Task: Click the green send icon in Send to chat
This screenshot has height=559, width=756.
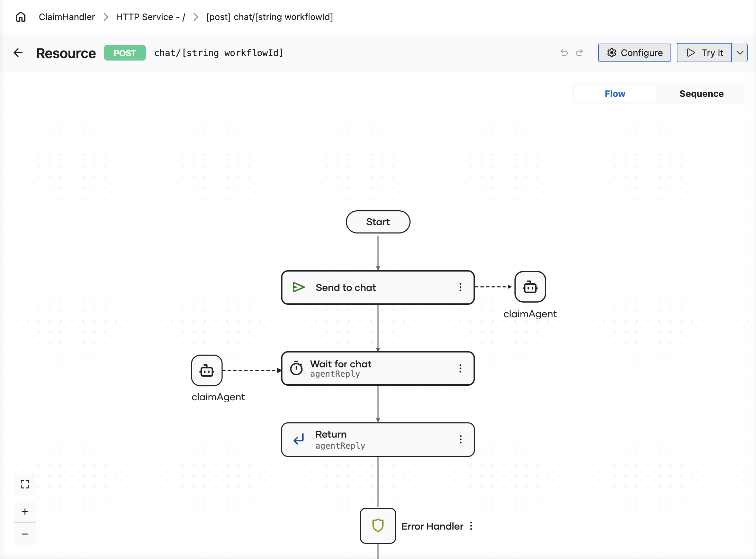Action: pos(298,287)
